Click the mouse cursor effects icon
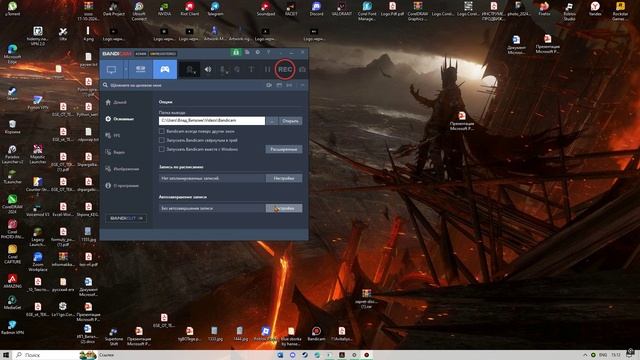Viewport: 640px width, 360px height. pos(237,69)
